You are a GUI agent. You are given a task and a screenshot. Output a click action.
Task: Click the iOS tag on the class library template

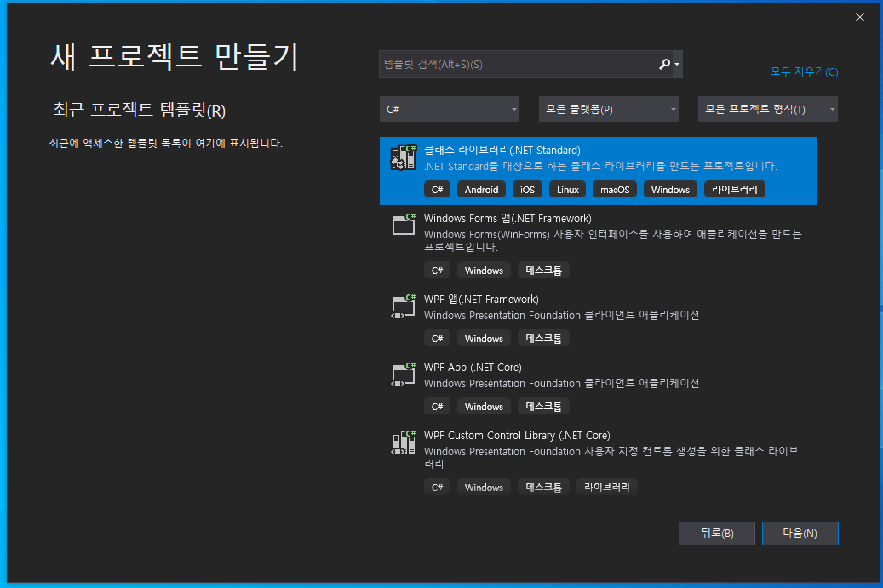527,190
